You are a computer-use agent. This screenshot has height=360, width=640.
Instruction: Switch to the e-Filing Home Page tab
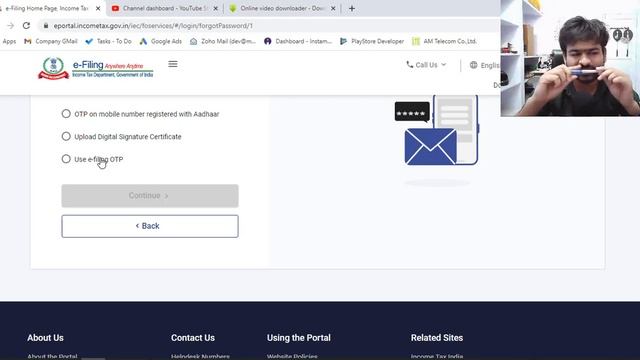[47, 8]
